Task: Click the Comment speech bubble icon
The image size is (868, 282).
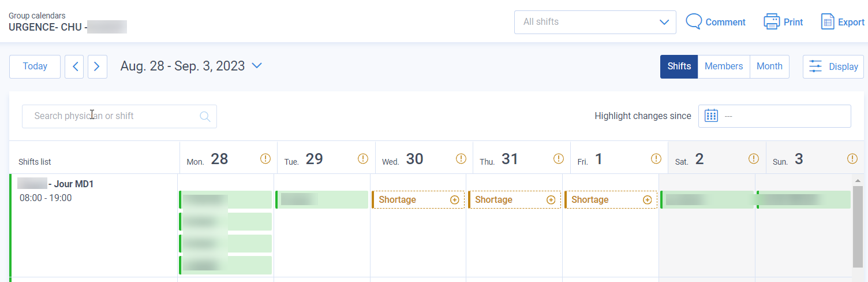Action: (x=694, y=21)
